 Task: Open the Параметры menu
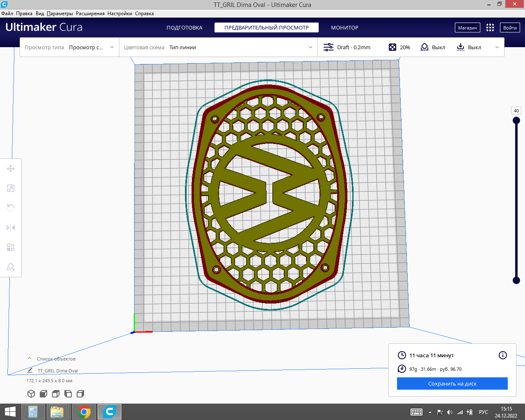point(60,14)
